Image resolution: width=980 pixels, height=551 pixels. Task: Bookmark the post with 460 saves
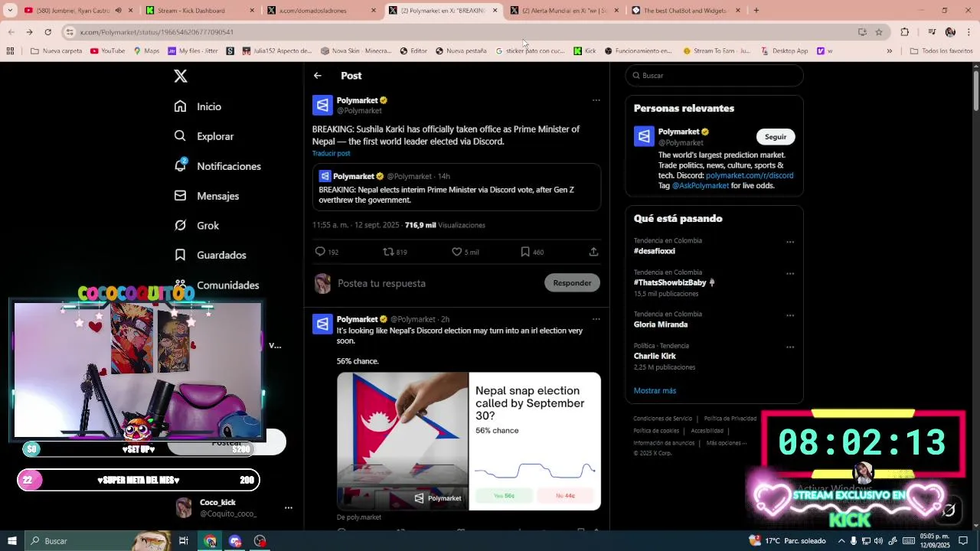tap(524, 252)
